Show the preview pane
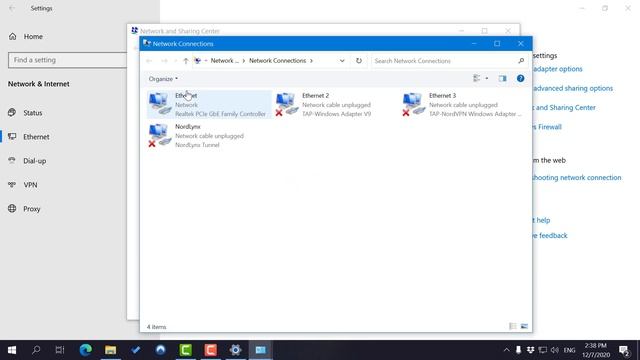Viewport: 640px width, 360px height. [502, 78]
